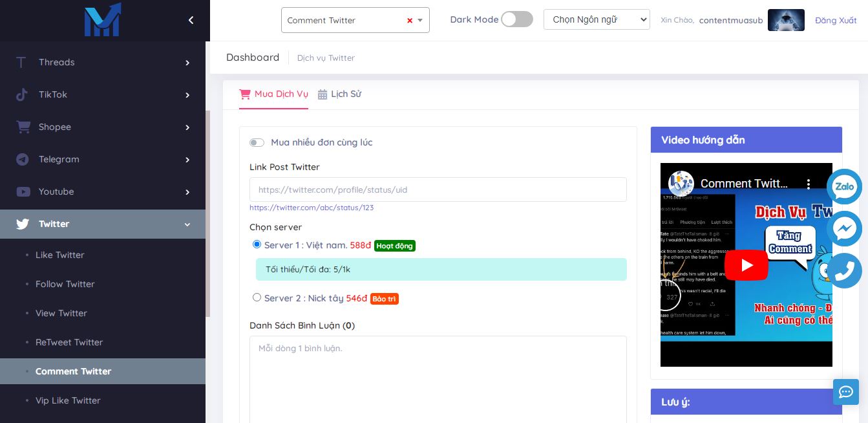
Task: Open View Twitter submenu item
Action: tap(103, 313)
